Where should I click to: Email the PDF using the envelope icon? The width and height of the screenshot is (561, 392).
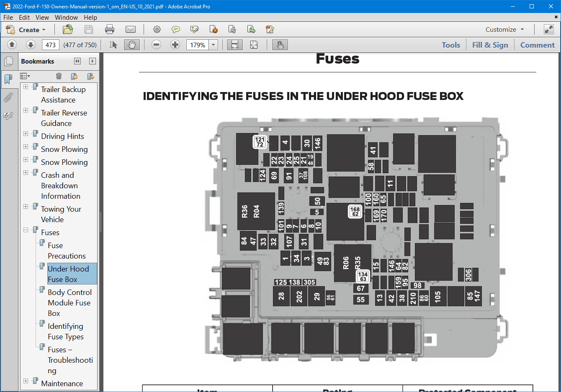[x=131, y=29]
